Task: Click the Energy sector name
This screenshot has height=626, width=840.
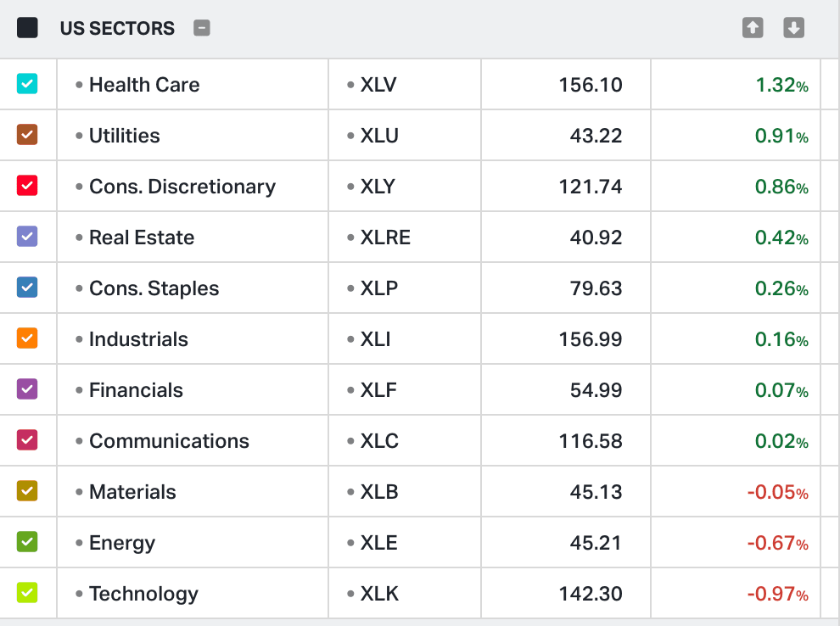Action: (121, 543)
